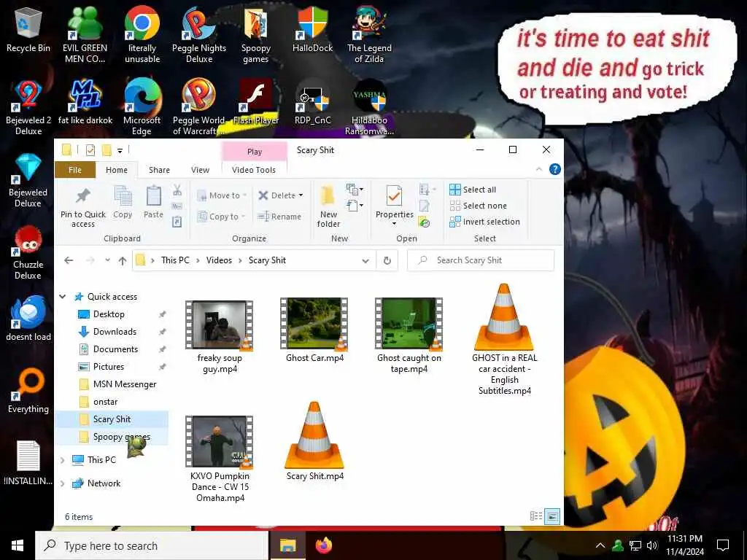Expand the Delete dropdown arrow

(301, 195)
